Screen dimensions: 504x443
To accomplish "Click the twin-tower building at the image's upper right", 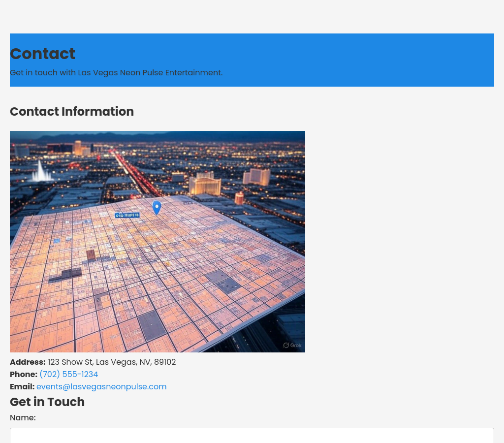I will [x=257, y=177].
